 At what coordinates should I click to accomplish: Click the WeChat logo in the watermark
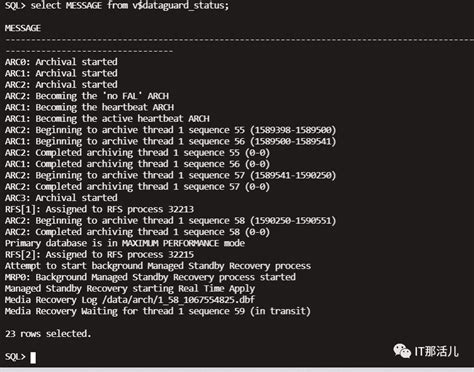pyautogui.click(x=402, y=351)
